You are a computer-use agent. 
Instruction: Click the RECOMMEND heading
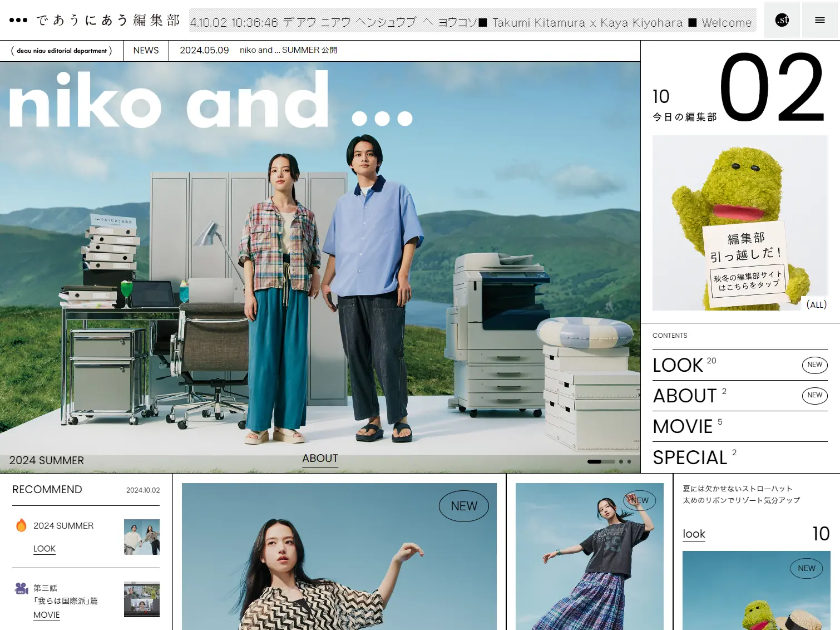47,489
